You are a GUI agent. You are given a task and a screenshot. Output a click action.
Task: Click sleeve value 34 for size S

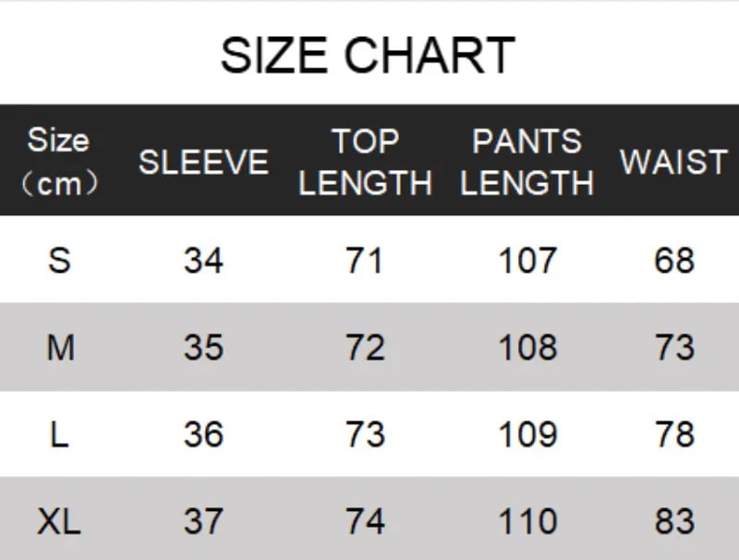pos(203,261)
